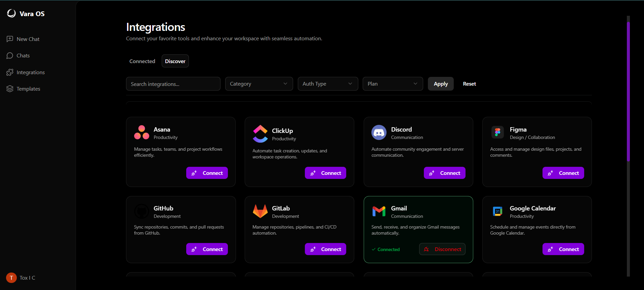644x290 pixels.
Task: Disconnect the Gmail integration
Action: click(442, 249)
